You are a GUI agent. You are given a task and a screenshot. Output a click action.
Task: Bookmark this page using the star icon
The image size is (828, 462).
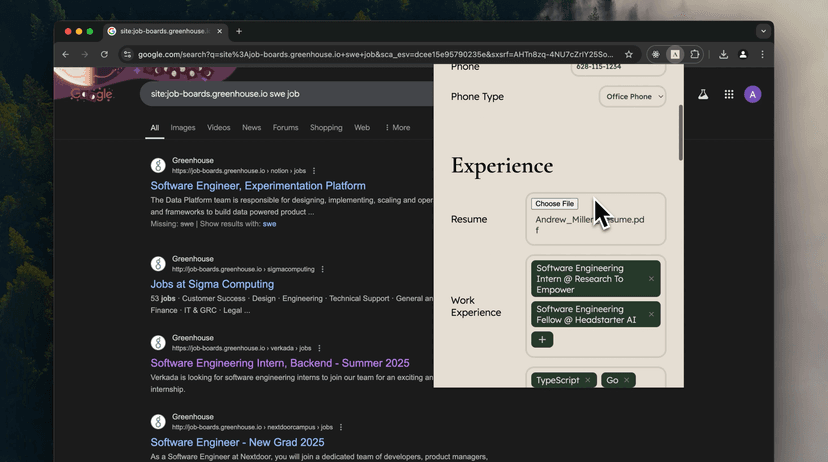(629, 54)
